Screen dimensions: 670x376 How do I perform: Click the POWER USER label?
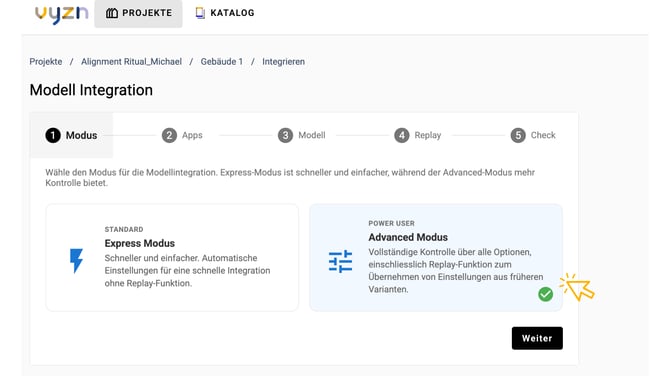tap(391, 223)
